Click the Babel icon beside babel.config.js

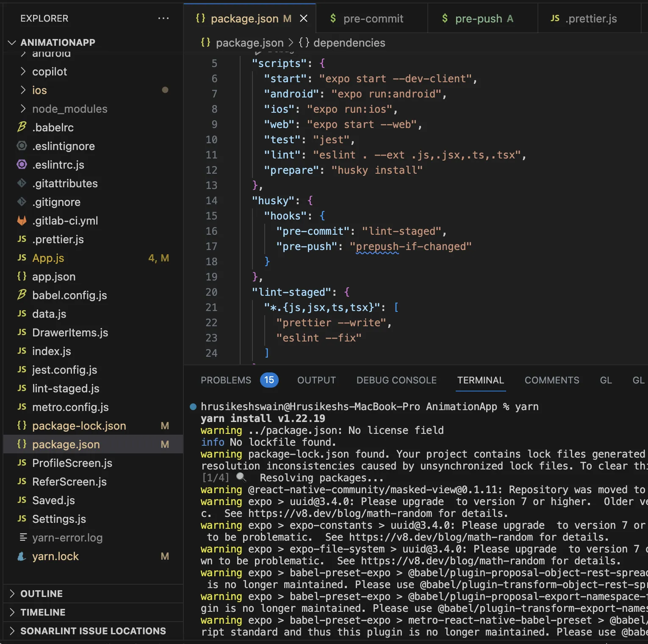pos(22,295)
